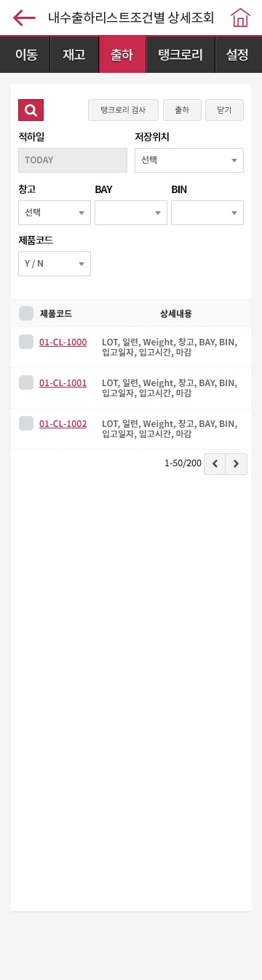Open the BAY dropdown

[x=131, y=213]
